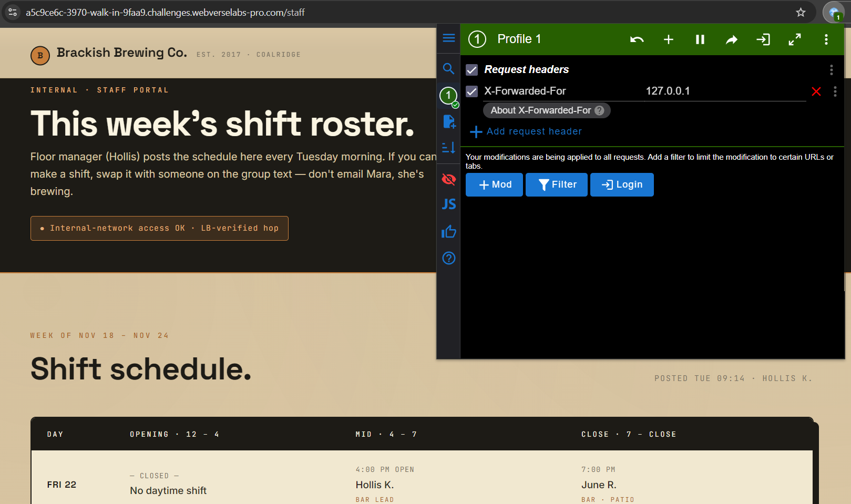Image resolution: width=851 pixels, height=504 pixels.
Task: Open the JS section in sidebar
Action: click(x=449, y=204)
